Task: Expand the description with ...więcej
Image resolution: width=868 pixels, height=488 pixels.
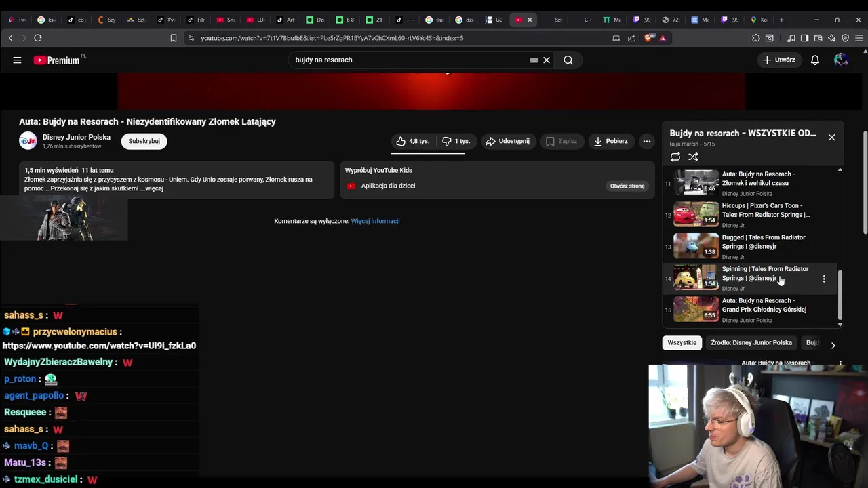Action: tap(152, 188)
